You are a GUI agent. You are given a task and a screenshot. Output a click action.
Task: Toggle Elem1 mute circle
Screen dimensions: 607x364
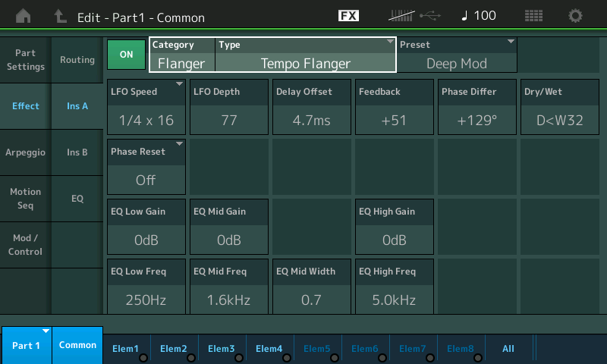[x=143, y=358]
